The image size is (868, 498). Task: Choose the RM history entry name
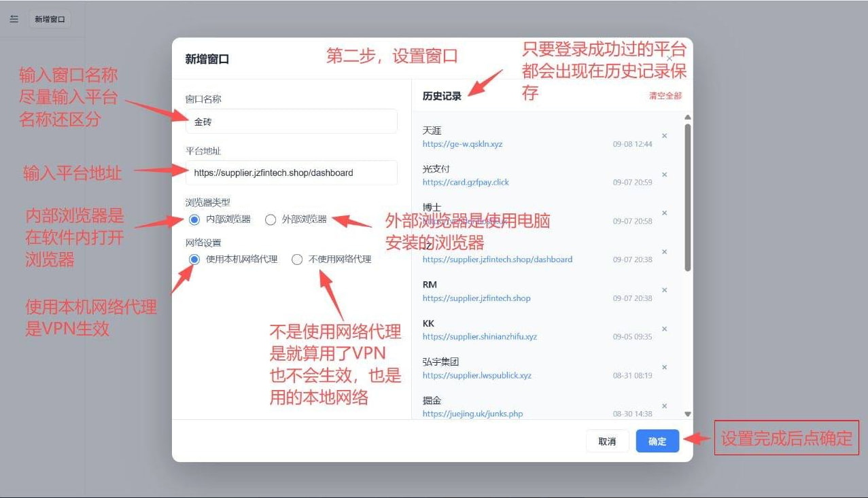[x=430, y=285]
